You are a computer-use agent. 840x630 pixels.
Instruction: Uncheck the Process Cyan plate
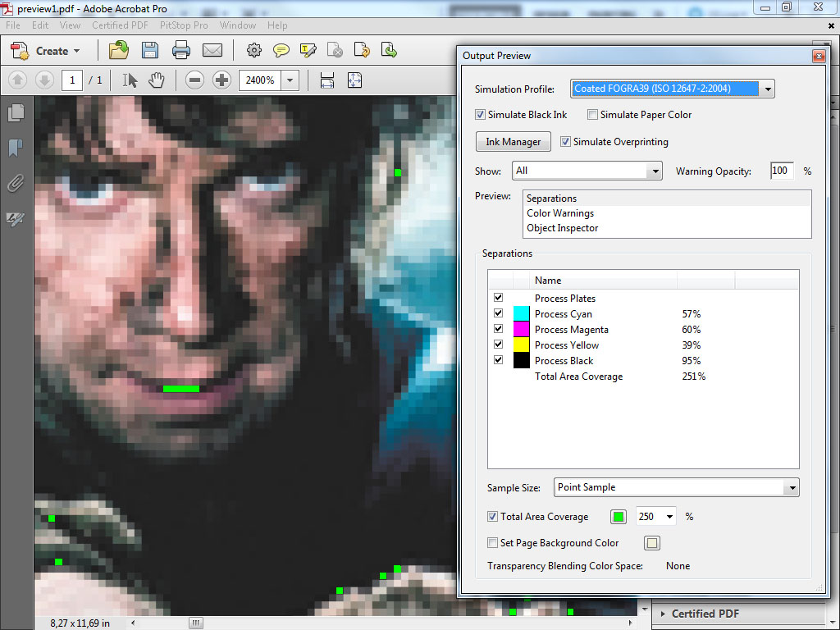coord(498,313)
